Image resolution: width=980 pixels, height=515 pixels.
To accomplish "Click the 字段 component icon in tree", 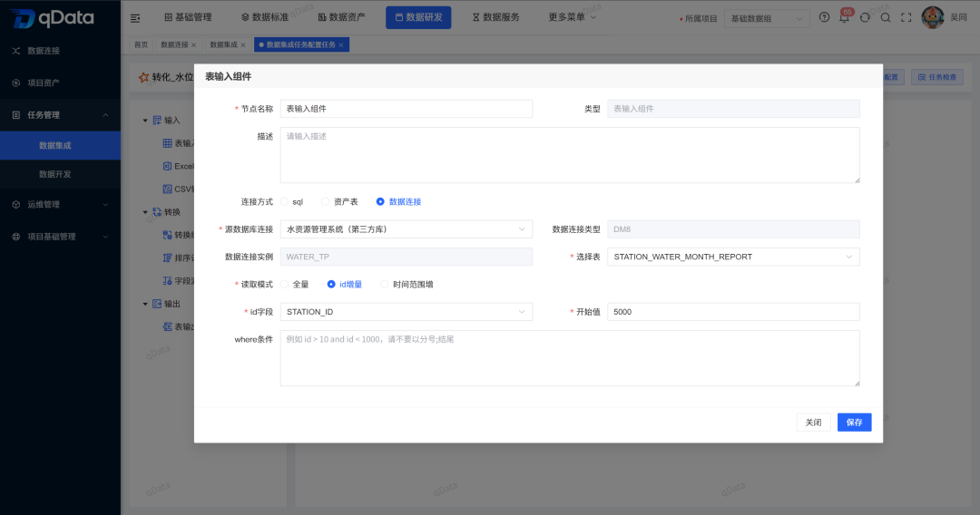I will 168,281.
